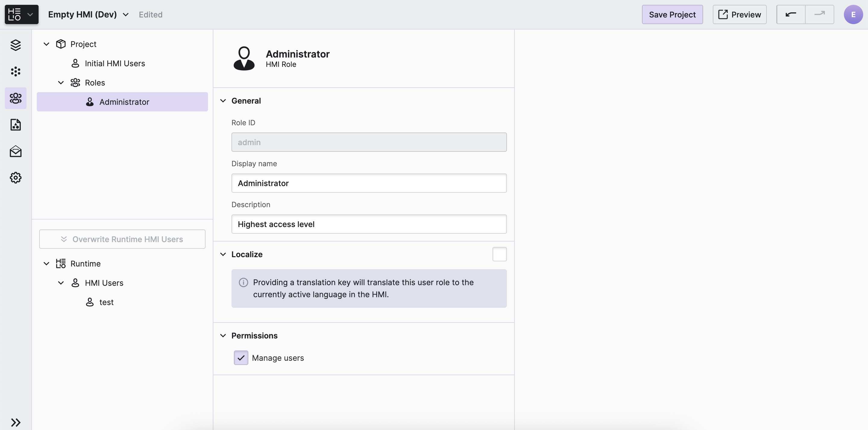868x430 pixels.
Task: Open the envelope mail sidebar icon
Action: coord(15,151)
